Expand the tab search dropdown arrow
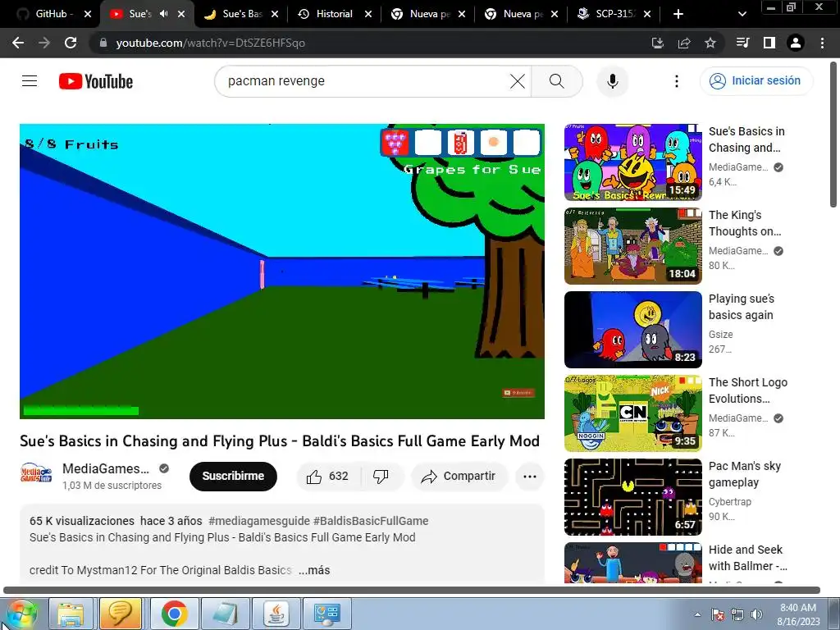Screen dimensions: 840x630 742,14
